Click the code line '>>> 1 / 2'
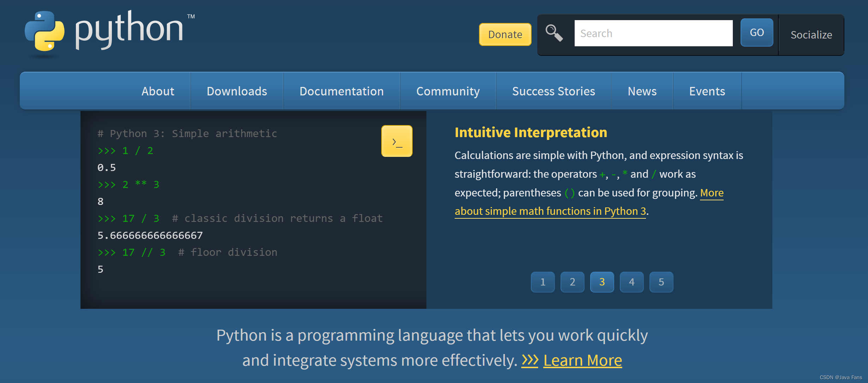868x383 pixels. [125, 151]
